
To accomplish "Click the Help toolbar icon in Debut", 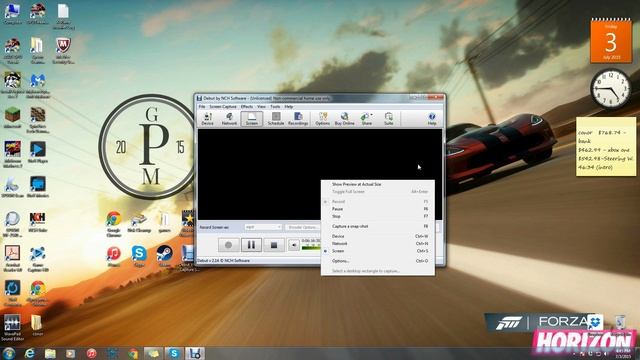I will [432, 119].
